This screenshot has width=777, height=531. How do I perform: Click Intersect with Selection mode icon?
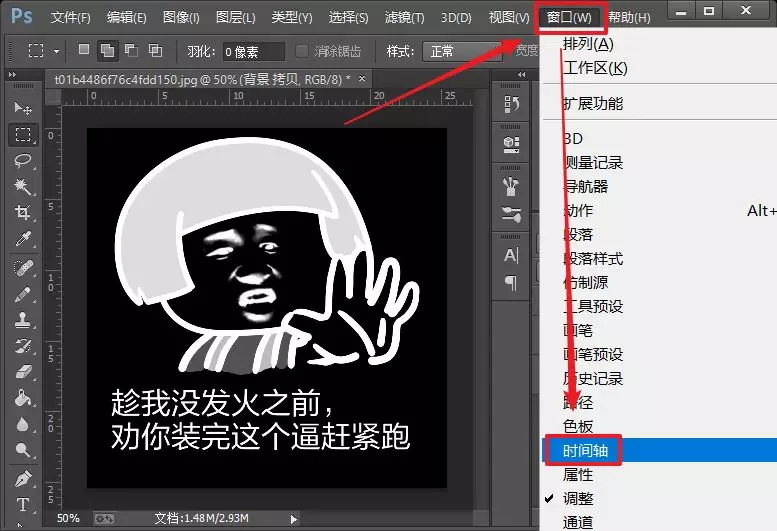point(155,50)
